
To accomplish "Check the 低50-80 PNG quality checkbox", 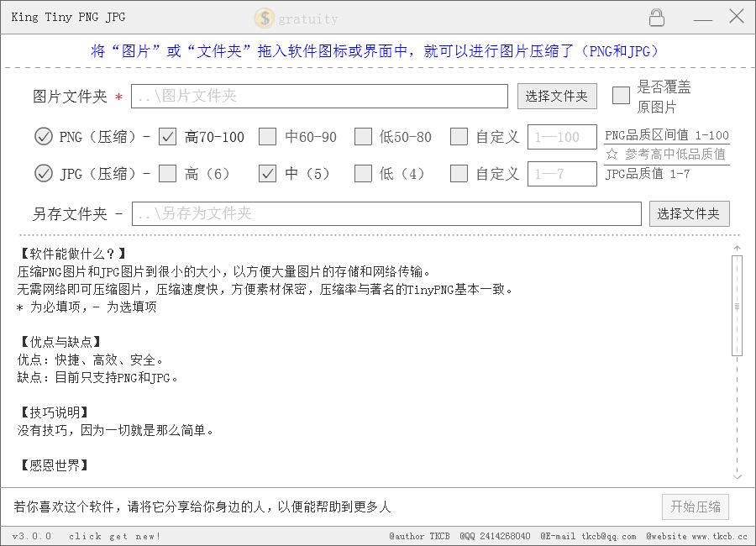I will (x=363, y=136).
